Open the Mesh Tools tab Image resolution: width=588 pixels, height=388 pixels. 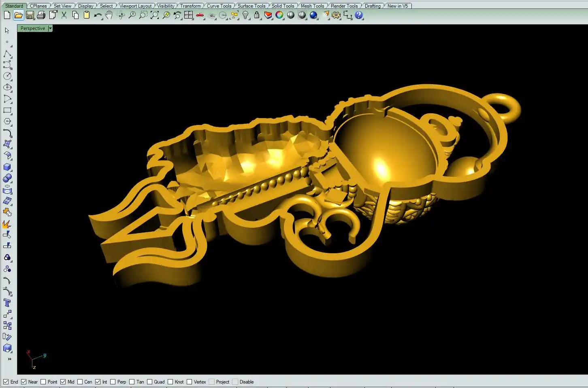click(312, 6)
